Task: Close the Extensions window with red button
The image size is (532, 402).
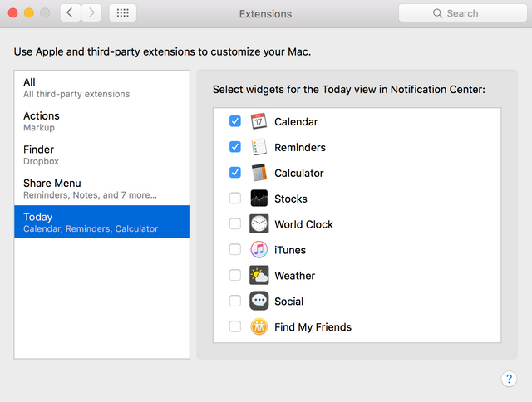Action: 13,13
